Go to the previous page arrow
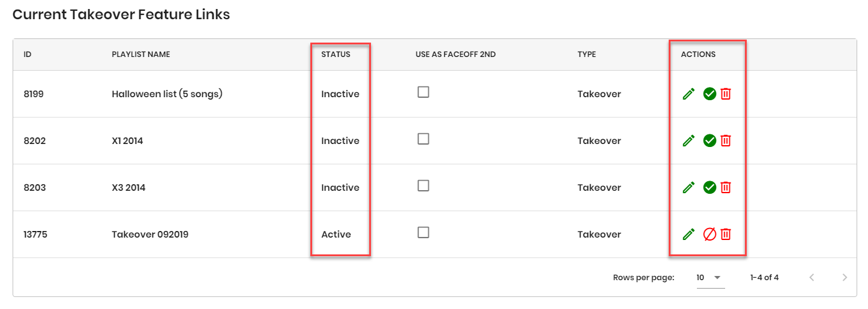This screenshot has height=309, width=868. 812,278
